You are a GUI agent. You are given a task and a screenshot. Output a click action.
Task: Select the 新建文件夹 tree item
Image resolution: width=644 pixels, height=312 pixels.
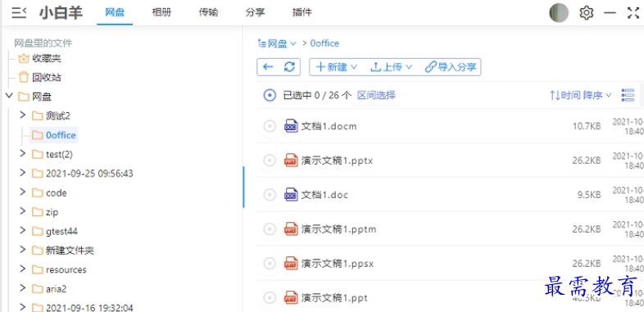tap(70, 251)
